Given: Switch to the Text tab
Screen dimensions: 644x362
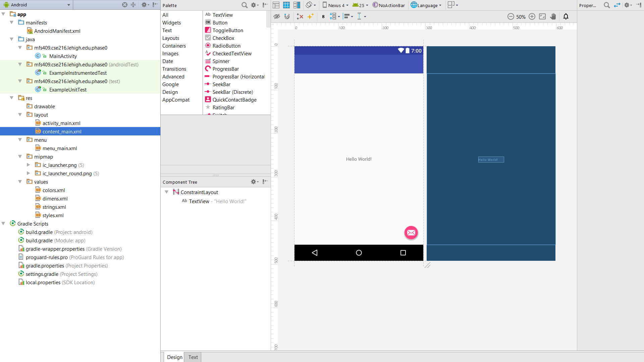Looking at the screenshot, I should (193, 357).
